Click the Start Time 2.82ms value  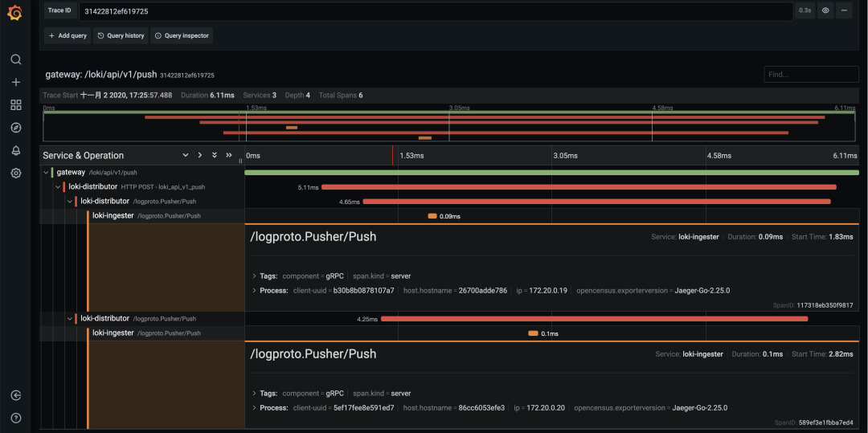point(841,354)
